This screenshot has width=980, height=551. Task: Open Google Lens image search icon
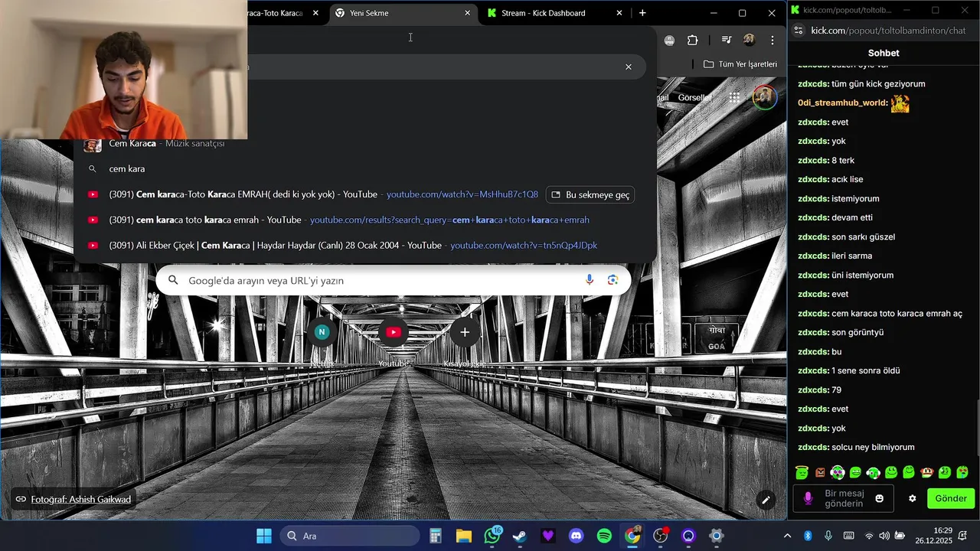pos(612,280)
